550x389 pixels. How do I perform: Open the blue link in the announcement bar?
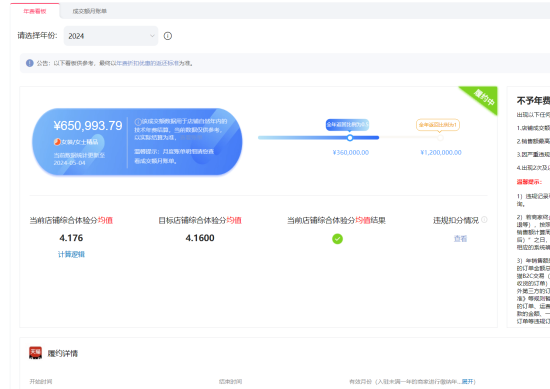point(147,63)
